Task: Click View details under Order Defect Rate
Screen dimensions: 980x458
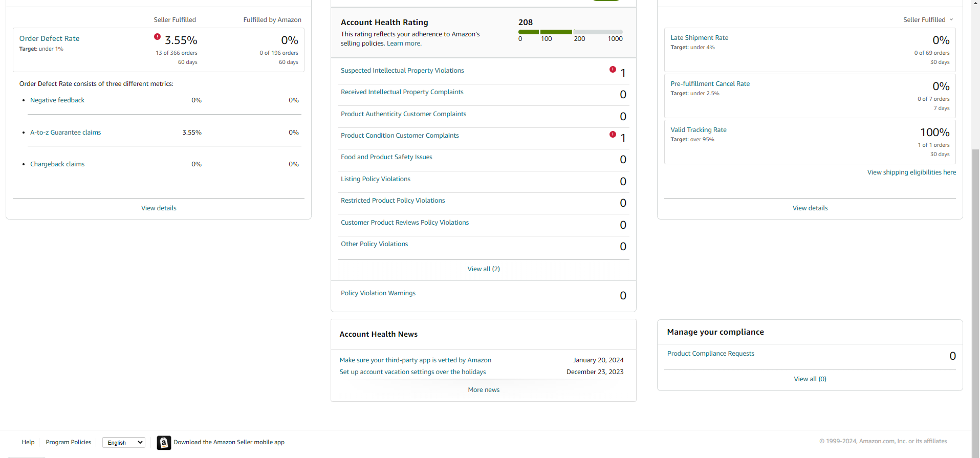Action: 159,208
